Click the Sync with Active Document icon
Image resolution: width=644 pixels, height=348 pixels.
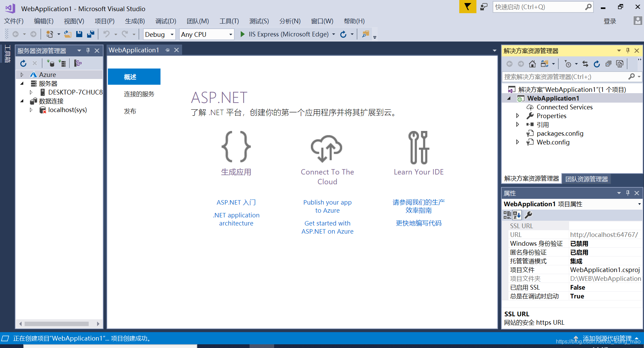(585, 64)
